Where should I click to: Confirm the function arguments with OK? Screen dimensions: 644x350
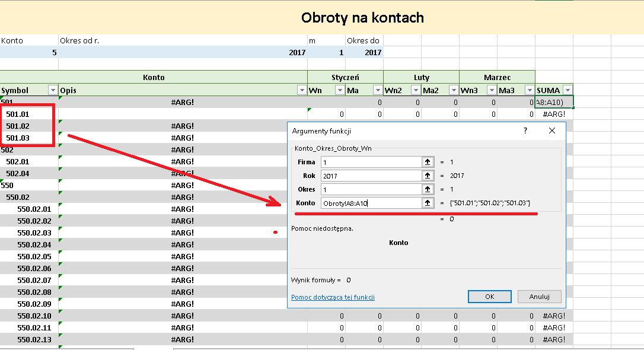pyautogui.click(x=490, y=297)
